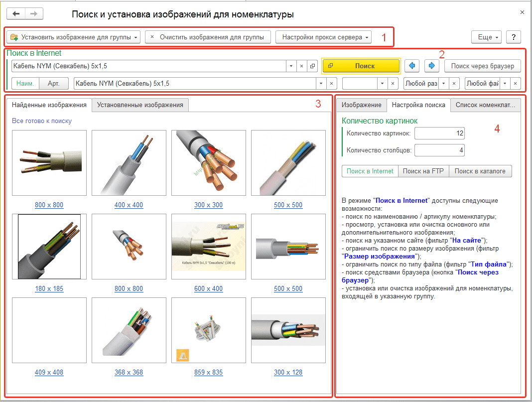Clear the empty site filter field

pyautogui.click(x=393, y=84)
